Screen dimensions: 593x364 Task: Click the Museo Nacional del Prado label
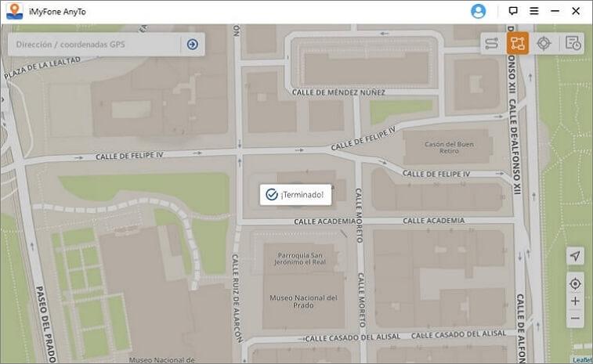(x=303, y=301)
